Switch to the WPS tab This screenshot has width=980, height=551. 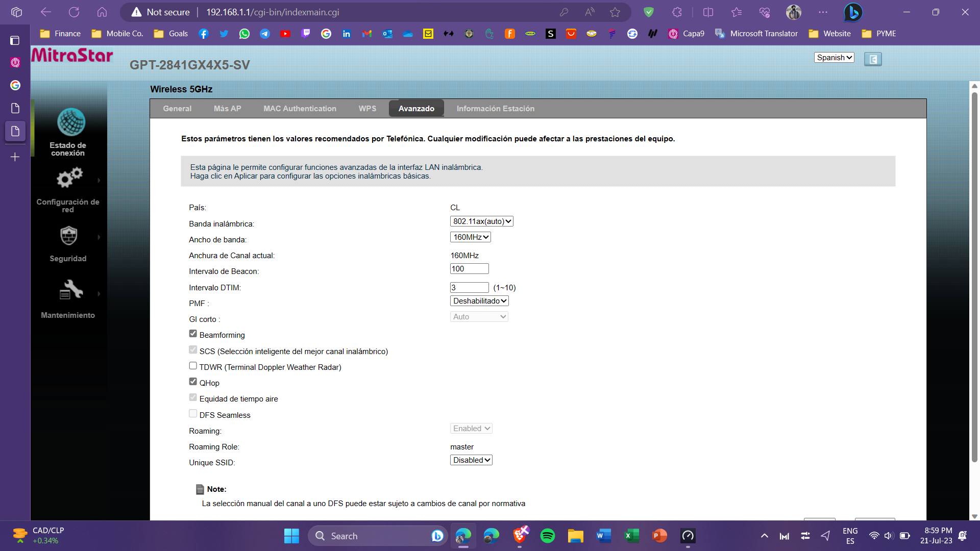367,109
